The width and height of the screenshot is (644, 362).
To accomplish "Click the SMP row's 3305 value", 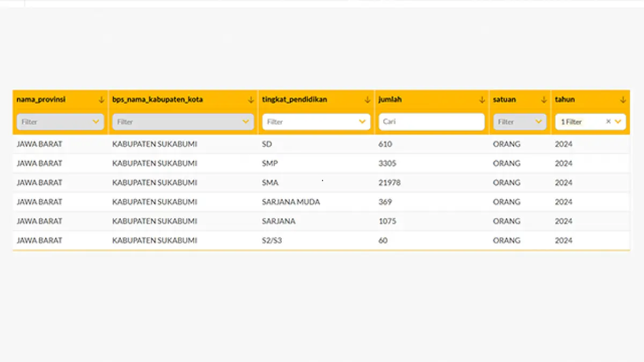I will (387, 164).
